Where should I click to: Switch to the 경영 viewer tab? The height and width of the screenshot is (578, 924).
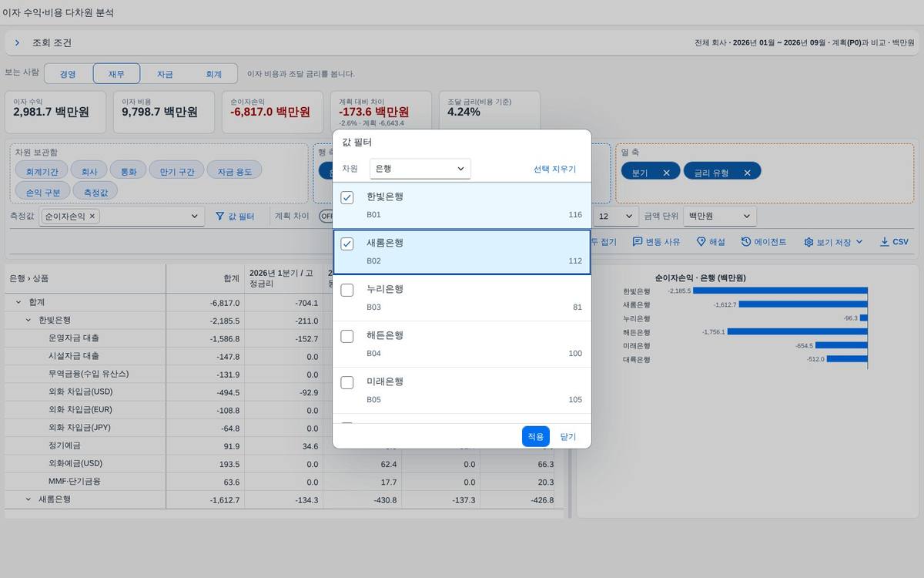(68, 74)
